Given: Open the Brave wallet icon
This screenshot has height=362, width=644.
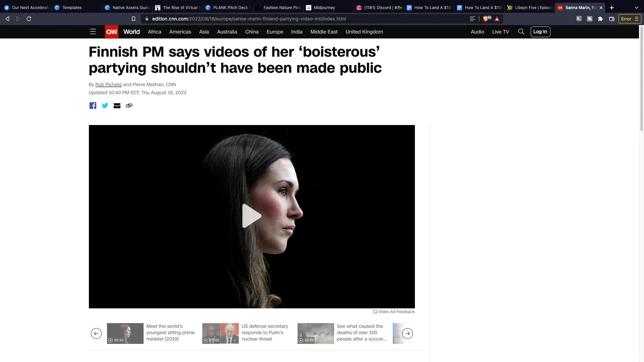Looking at the screenshot, I should click(x=612, y=19).
